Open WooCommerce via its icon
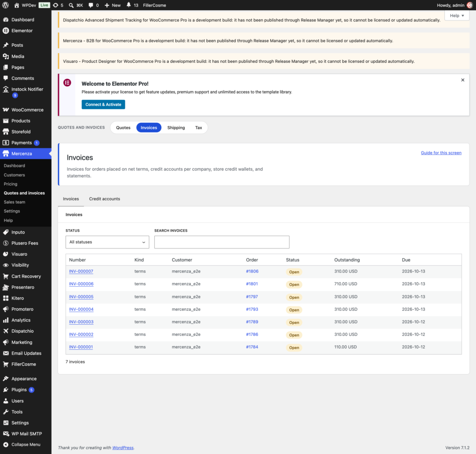This screenshot has width=476, height=454. pyautogui.click(x=6, y=110)
